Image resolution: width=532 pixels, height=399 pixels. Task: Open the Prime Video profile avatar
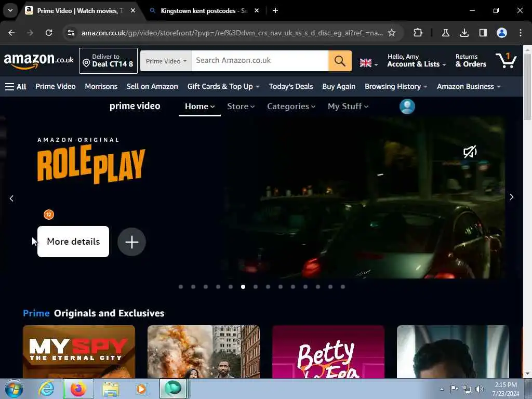(x=407, y=106)
